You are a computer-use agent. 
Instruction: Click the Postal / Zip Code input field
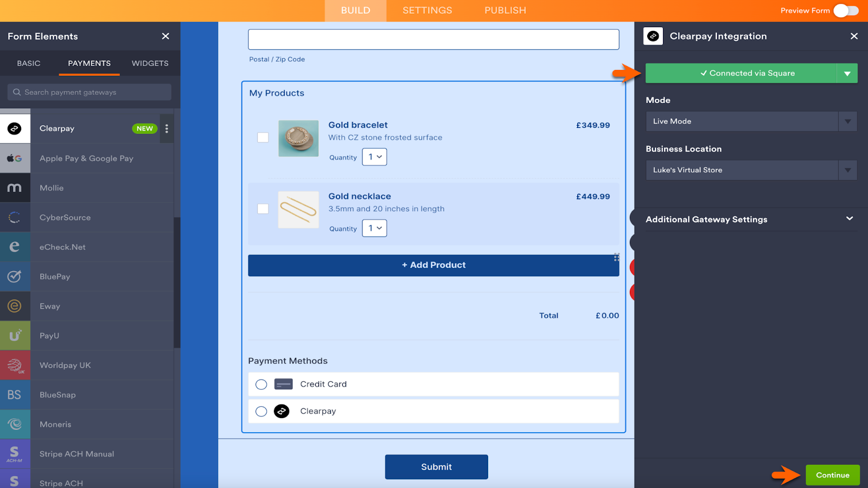[433, 40]
